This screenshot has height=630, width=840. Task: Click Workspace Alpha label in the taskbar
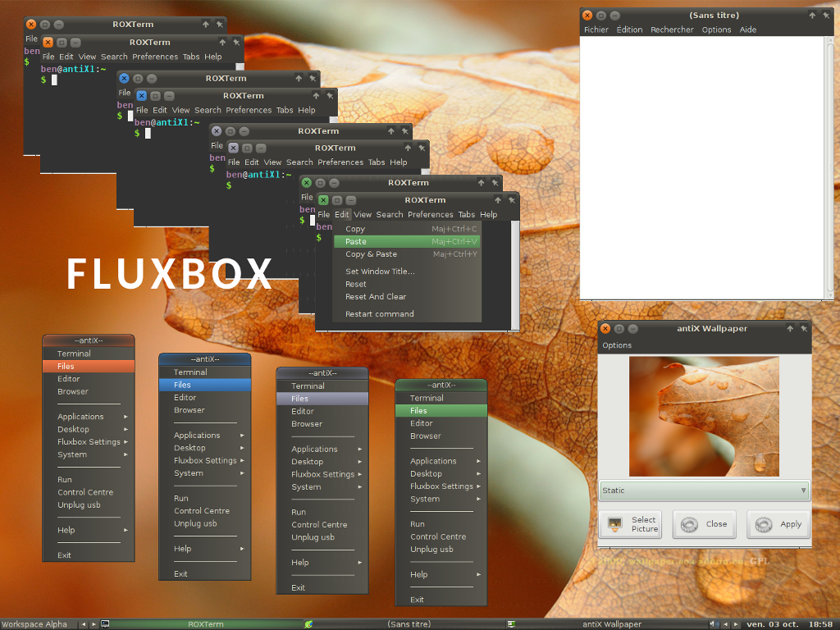pos(34,624)
